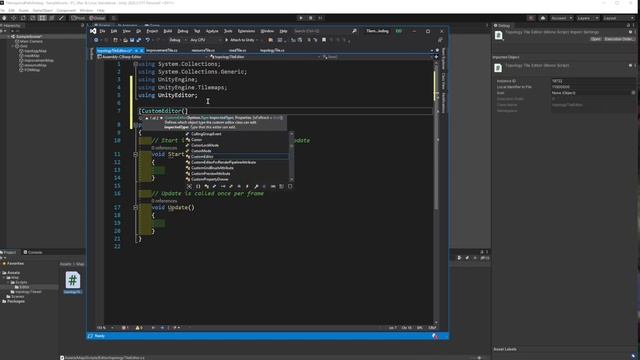Click the Attach to Unity button

click(x=241, y=40)
